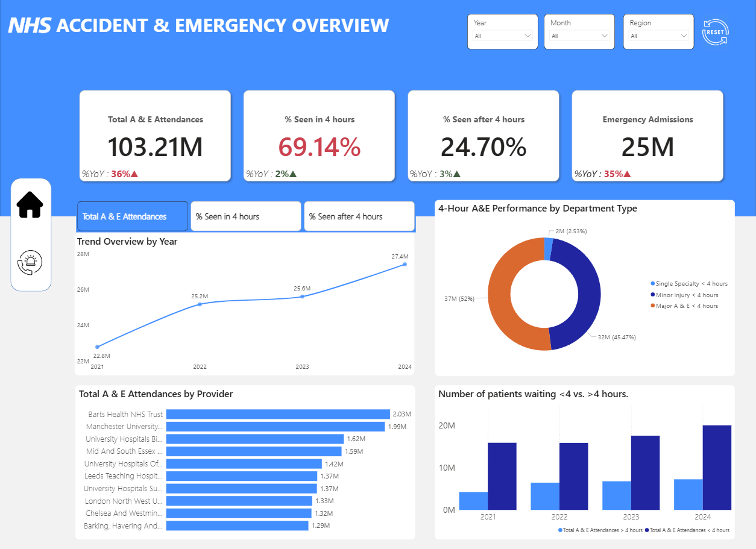Select the Total A & E Attendances tab
The height and width of the screenshot is (549, 756).
(x=132, y=216)
